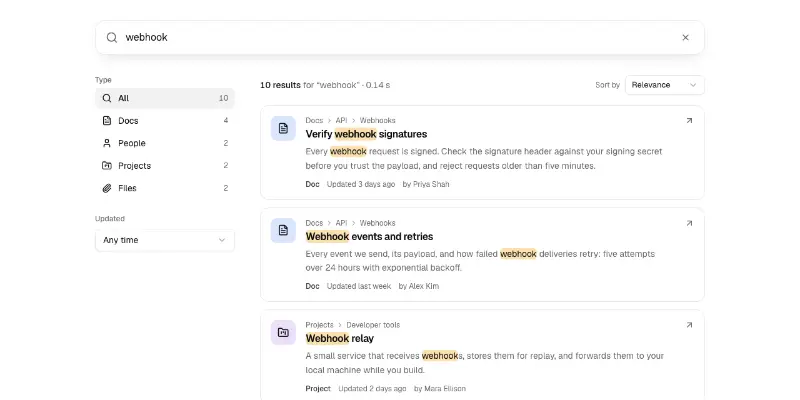
Task: Click the "10 results" summary text
Action: 280,85
